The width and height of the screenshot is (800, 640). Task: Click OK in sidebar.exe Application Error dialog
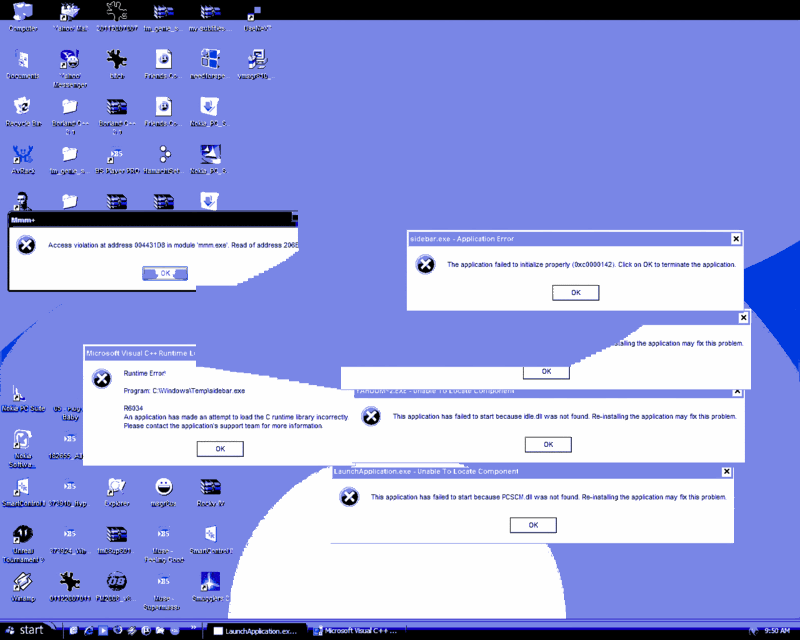pos(575,292)
